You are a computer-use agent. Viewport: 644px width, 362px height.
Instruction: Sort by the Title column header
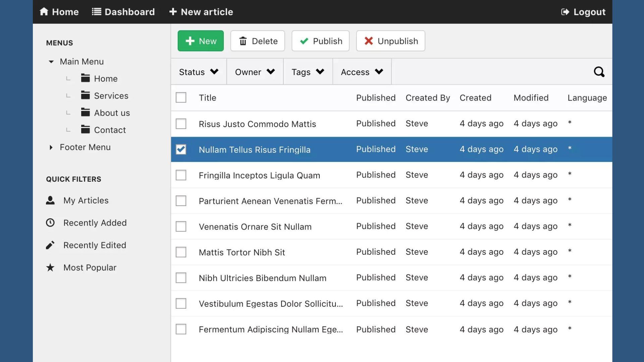click(x=207, y=98)
